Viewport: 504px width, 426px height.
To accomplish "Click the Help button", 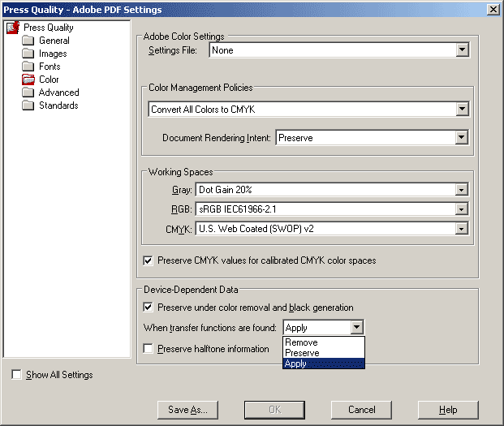I will click(x=448, y=410).
